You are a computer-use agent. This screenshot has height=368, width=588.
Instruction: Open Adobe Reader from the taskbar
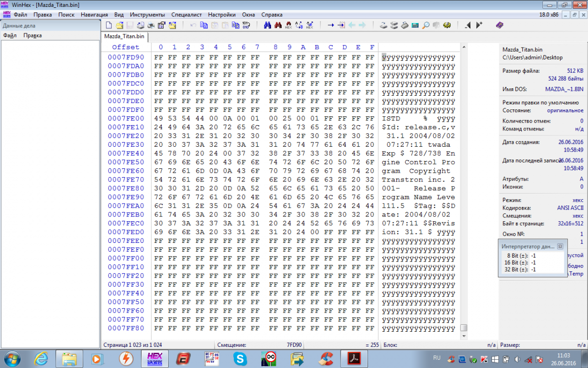click(x=354, y=359)
